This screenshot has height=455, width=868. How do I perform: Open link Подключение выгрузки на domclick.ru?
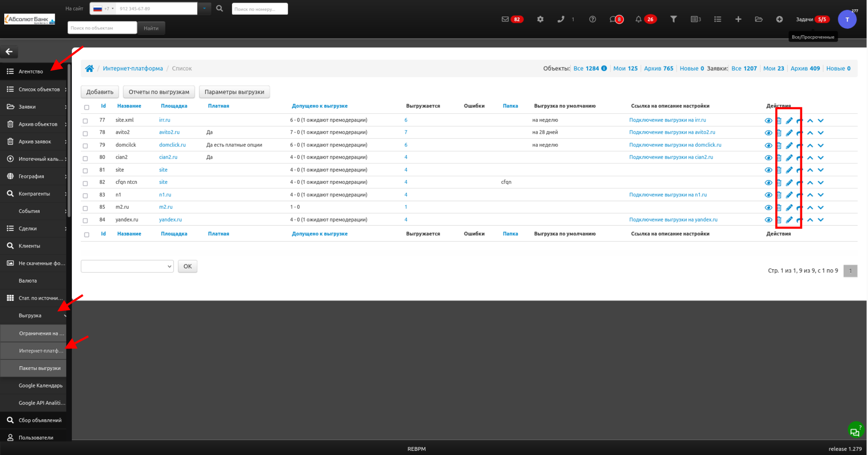click(x=675, y=145)
